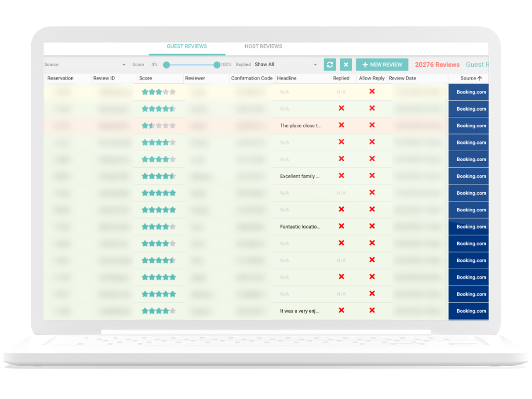
Task: Sort by the Review ID column header
Action: pos(104,78)
